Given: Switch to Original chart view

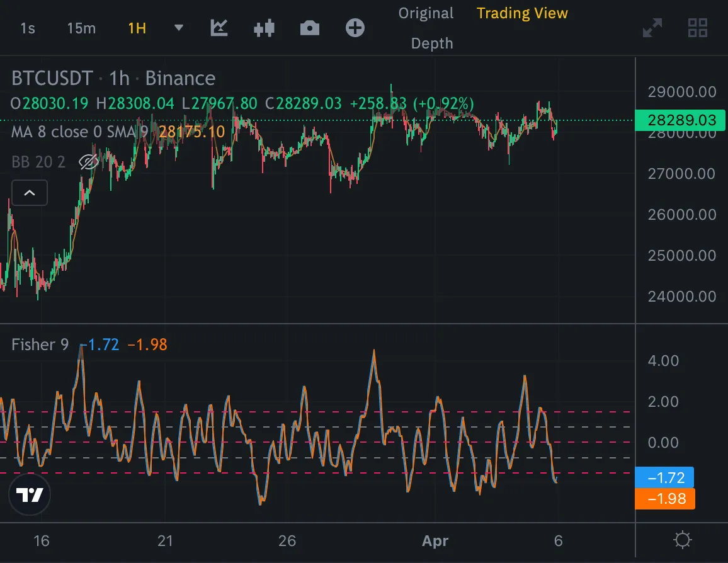Looking at the screenshot, I should tap(426, 13).
